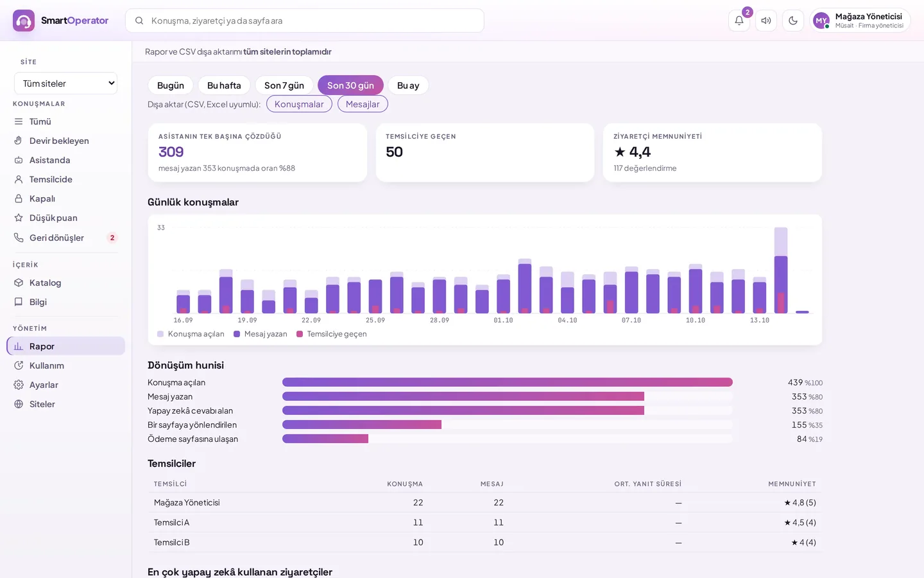924x578 pixels.
Task: Click the Ödeme sayfasına ulaşan funnel label
Action: (193, 439)
